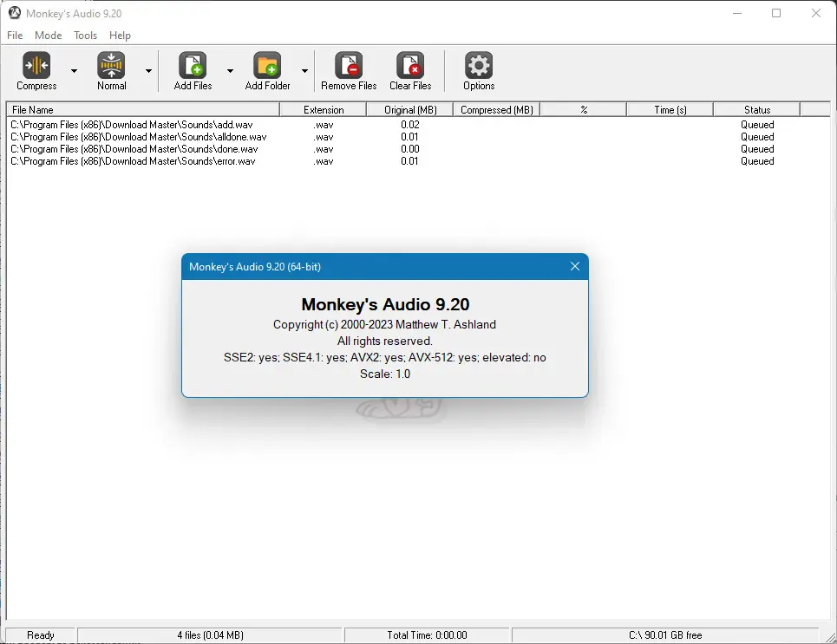The width and height of the screenshot is (837, 644).
Task: Sort by the File Name column header
Action: tap(143, 109)
